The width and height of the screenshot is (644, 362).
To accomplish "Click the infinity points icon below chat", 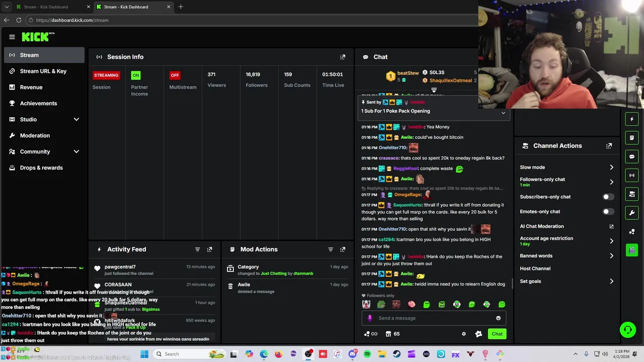I will click(x=371, y=334).
